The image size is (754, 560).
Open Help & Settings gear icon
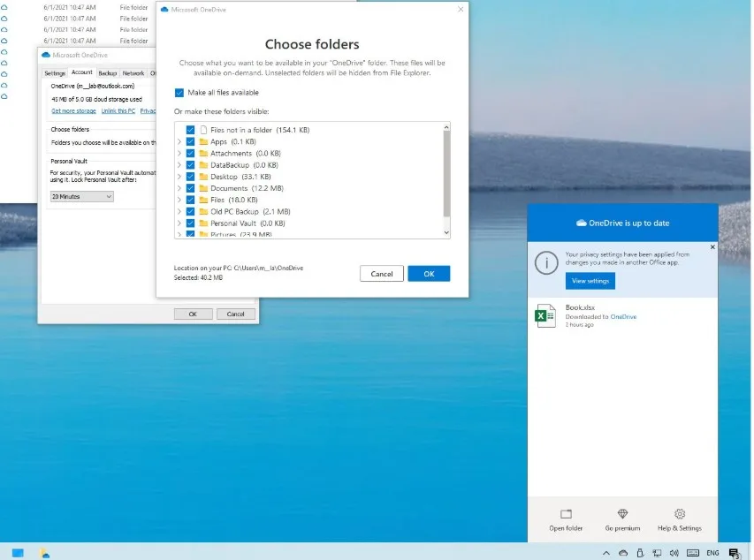tap(679, 514)
